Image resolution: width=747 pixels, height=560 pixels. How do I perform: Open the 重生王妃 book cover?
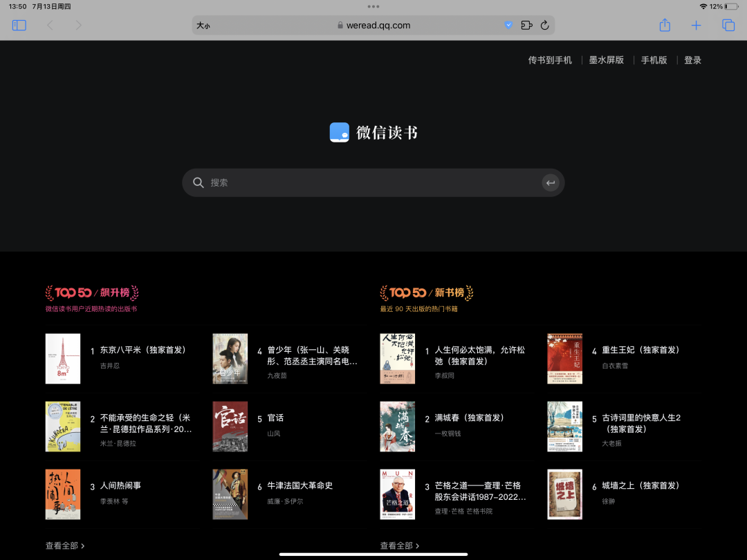(564, 359)
